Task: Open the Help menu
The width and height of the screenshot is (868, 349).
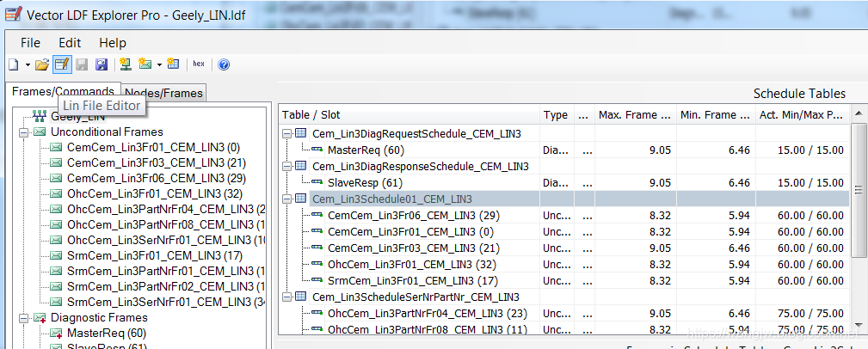Action: pos(113,43)
